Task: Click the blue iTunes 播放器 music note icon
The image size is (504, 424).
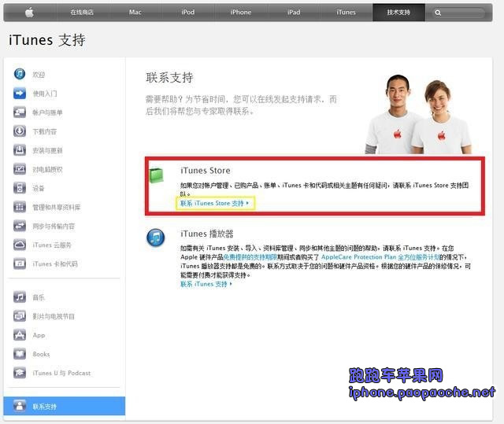Action: [x=156, y=238]
